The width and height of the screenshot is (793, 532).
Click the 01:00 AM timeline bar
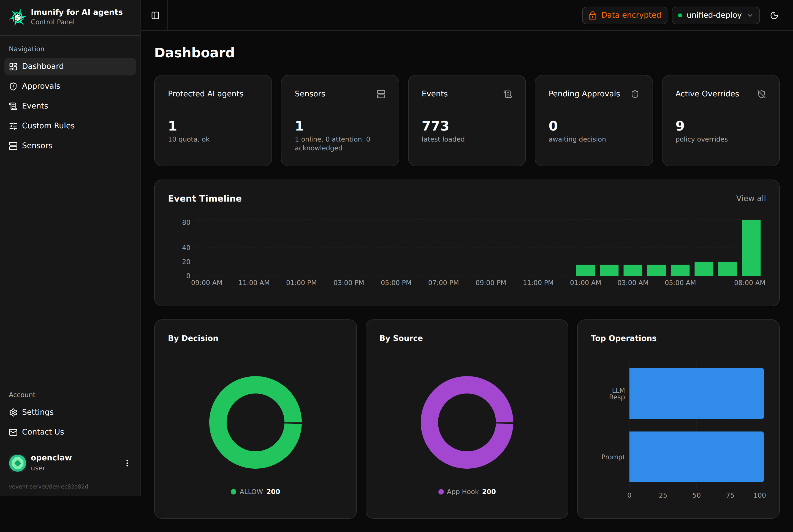click(x=585, y=270)
